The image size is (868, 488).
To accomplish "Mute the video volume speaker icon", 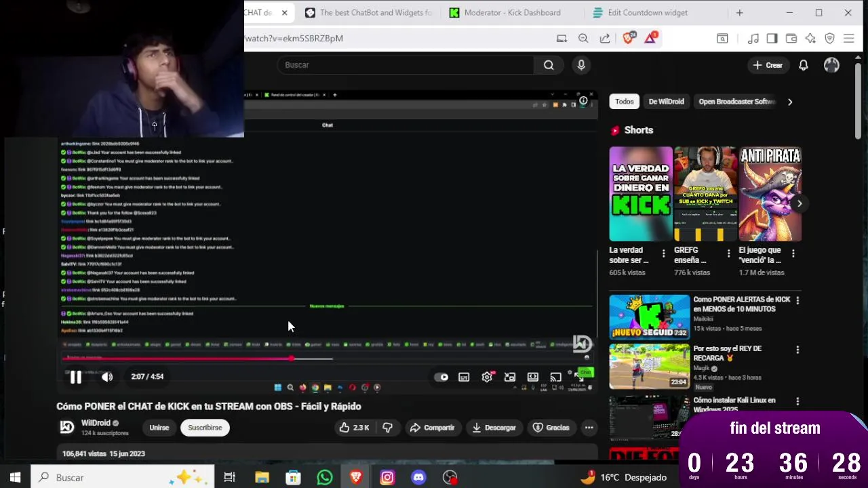I will 107,377.
